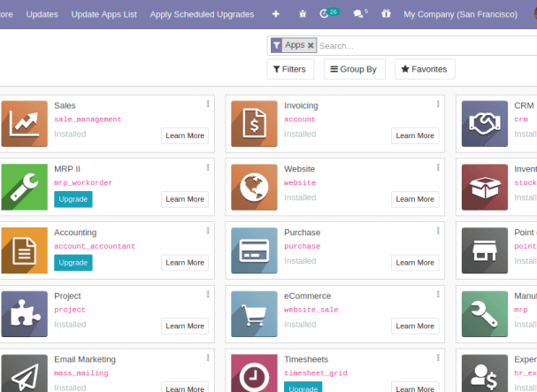
Task: Click the account_accountant technical name
Action: pos(95,246)
